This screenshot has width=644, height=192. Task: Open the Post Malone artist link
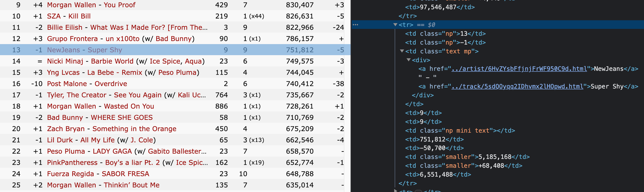pos(67,84)
